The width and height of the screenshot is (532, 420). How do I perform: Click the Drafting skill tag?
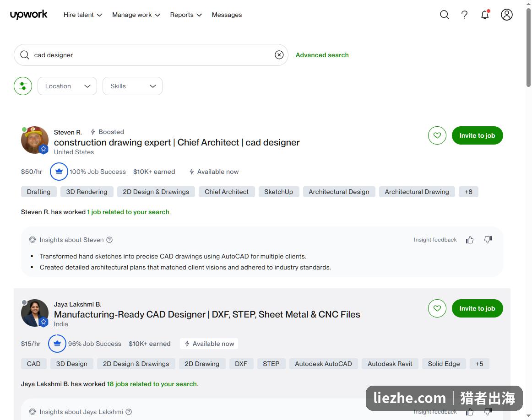(38, 192)
